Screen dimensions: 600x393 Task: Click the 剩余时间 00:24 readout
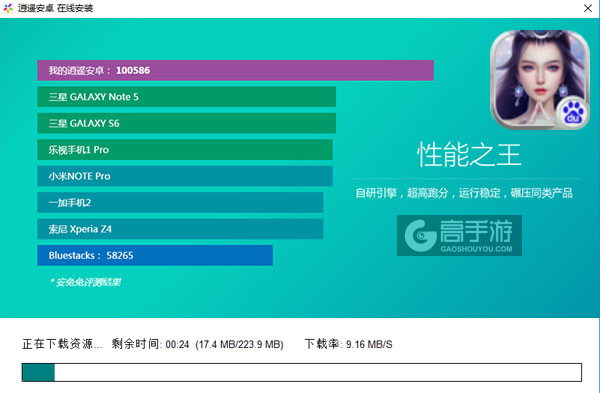pos(150,344)
